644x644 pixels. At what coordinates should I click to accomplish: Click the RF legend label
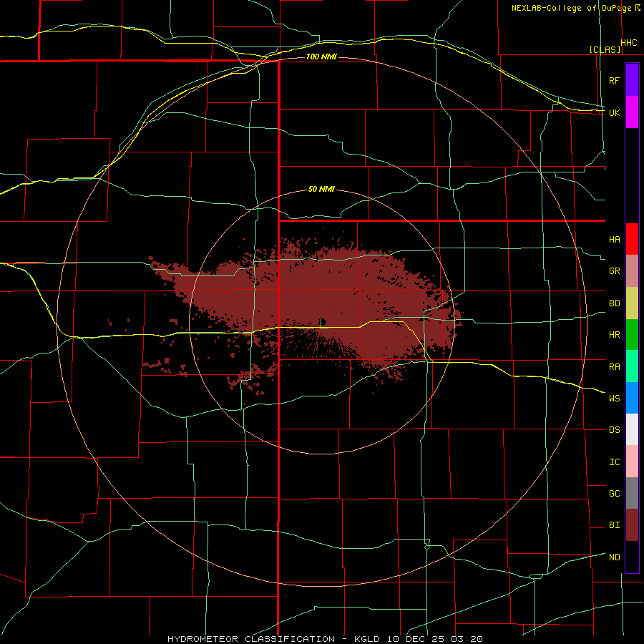tap(614, 80)
